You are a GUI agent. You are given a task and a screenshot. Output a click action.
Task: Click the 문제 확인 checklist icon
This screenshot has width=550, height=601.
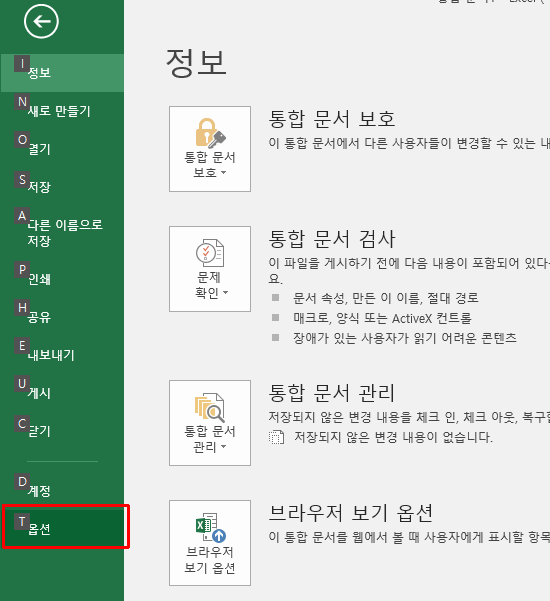point(210,253)
